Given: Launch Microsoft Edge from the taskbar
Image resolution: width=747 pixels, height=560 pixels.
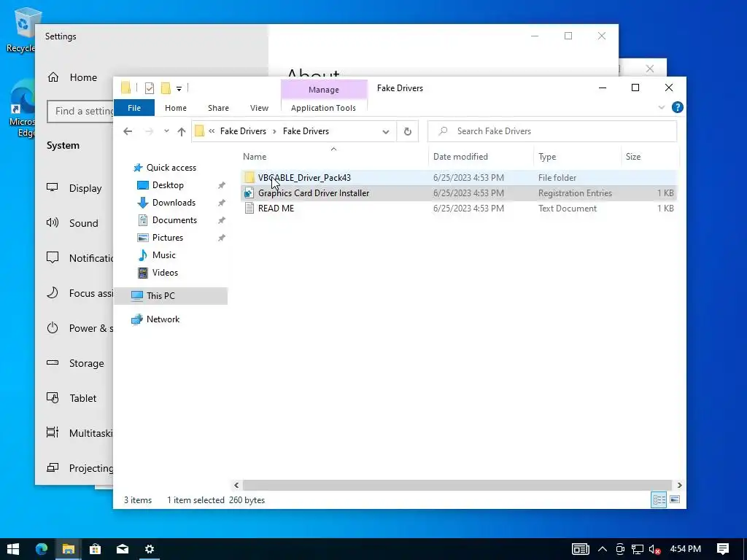Looking at the screenshot, I should [x=42, y=549].
